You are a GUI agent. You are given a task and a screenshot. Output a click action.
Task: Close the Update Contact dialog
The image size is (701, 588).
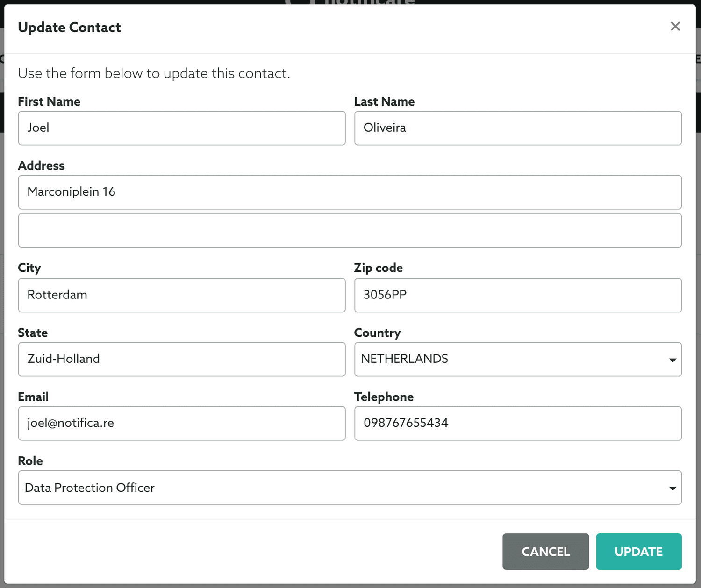click(x=675, y=27)
